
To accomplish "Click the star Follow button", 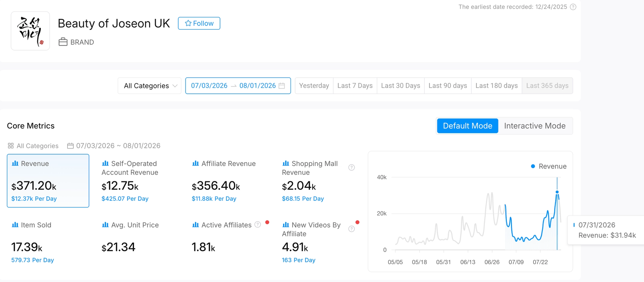I will 199,23.
